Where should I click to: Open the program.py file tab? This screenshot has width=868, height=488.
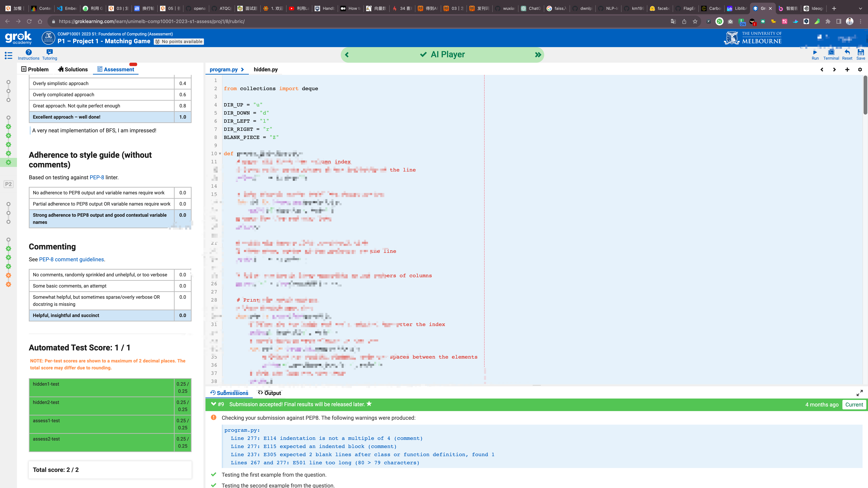tap(224, 69)
